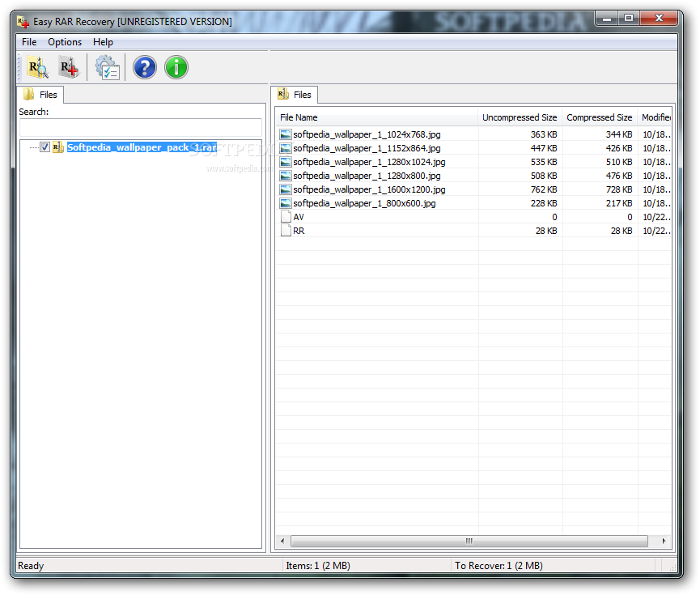Image resolution: width=700 pixels, height=595 pixels.
Task: Click the To Recover: 1 (2 MB) status
Action: click(498, 566)
